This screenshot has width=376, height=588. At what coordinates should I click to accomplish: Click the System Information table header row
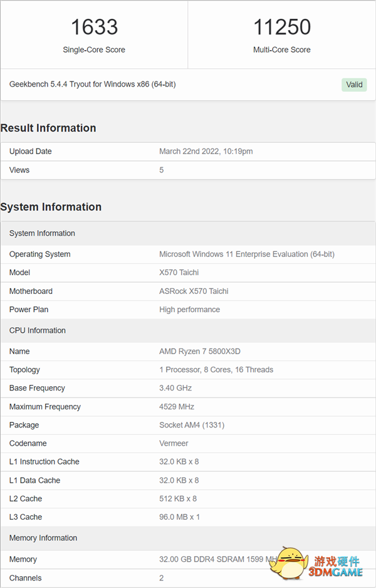click(188, 233)
